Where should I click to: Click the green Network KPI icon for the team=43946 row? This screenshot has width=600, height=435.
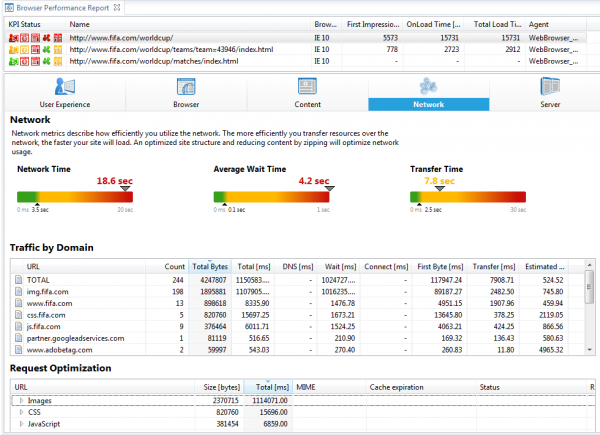point(47,49)
